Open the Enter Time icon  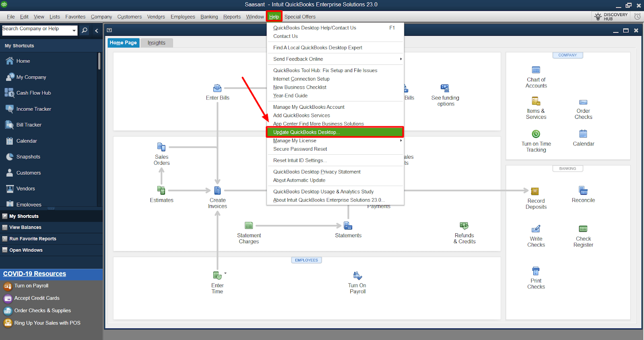pos(217,276)
